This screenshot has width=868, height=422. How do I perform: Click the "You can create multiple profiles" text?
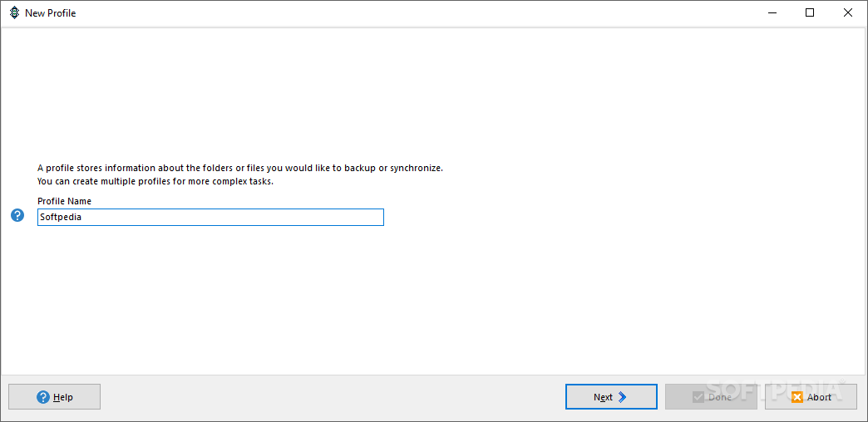click(x=155, y=181)
